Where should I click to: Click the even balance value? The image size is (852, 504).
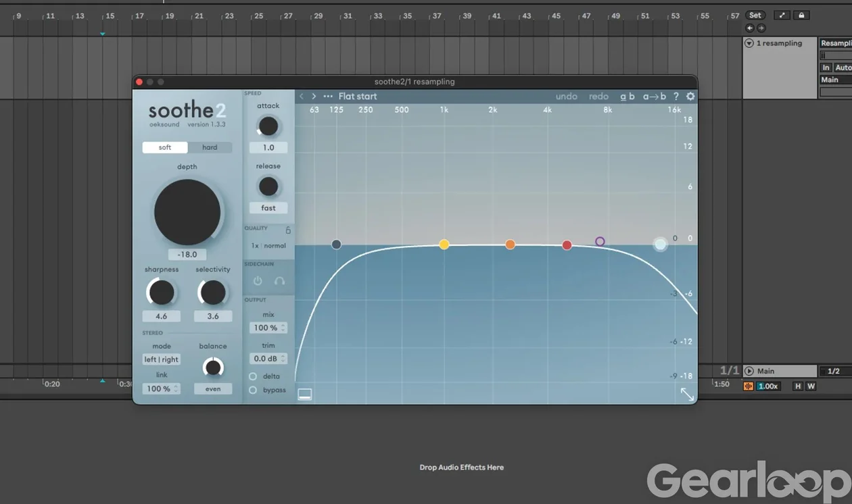pos(213,388)
